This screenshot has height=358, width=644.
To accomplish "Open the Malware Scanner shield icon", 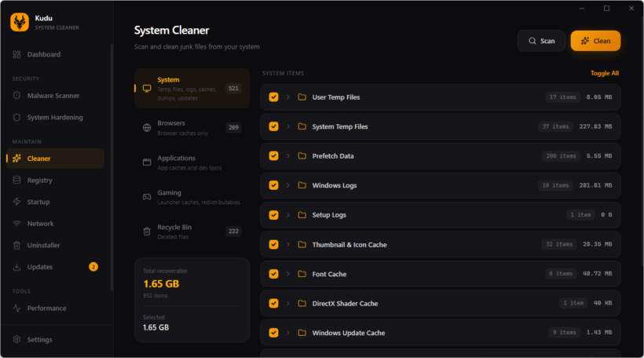I will tap(17, 96).
